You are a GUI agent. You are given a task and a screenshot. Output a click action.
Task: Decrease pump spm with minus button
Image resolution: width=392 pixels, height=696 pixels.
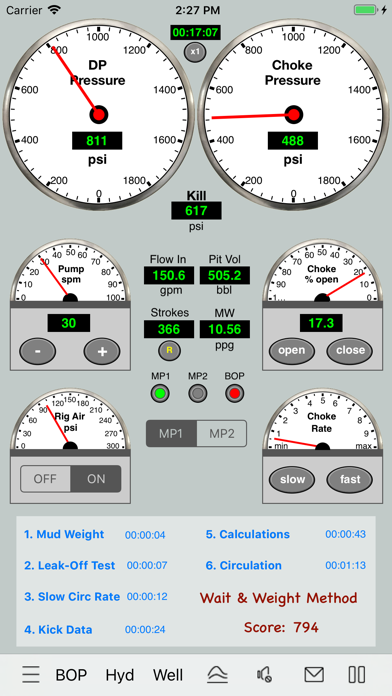coord(38,352)
